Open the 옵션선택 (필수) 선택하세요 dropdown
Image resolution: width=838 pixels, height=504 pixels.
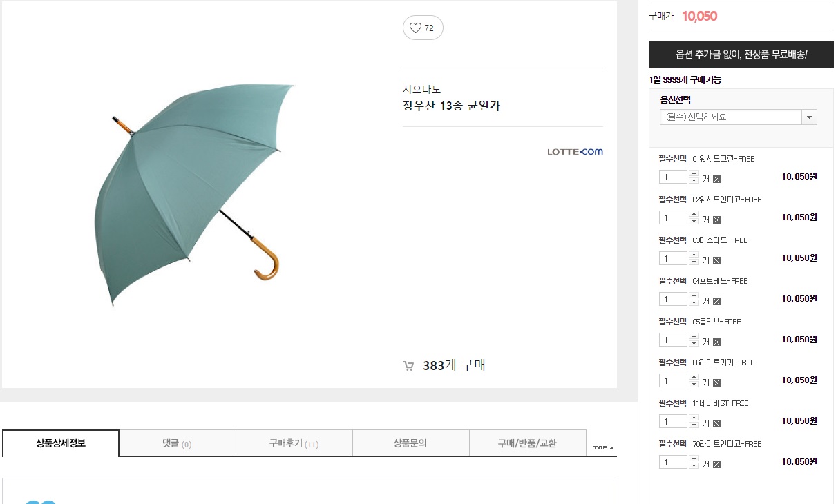[x=738, y=117]
